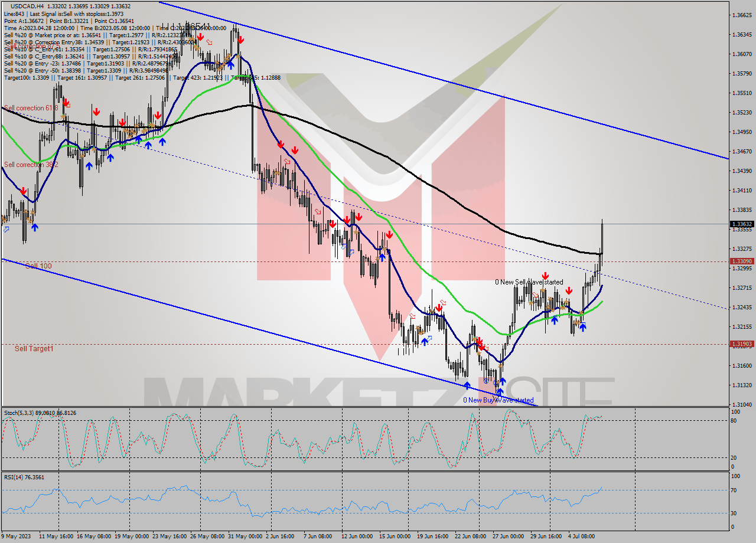756x543 pixels.
Task: Click the 1.31600 price axis label
Action: 741,365
